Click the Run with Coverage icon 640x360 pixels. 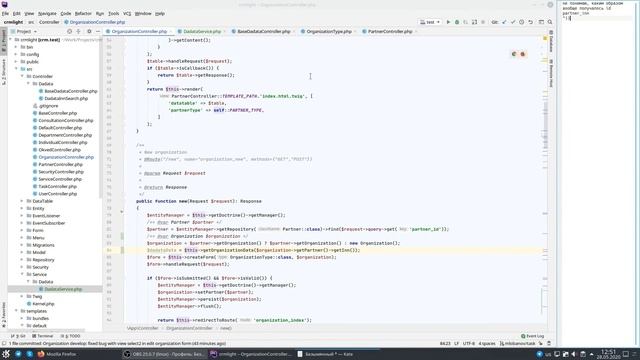coord(466,22)
